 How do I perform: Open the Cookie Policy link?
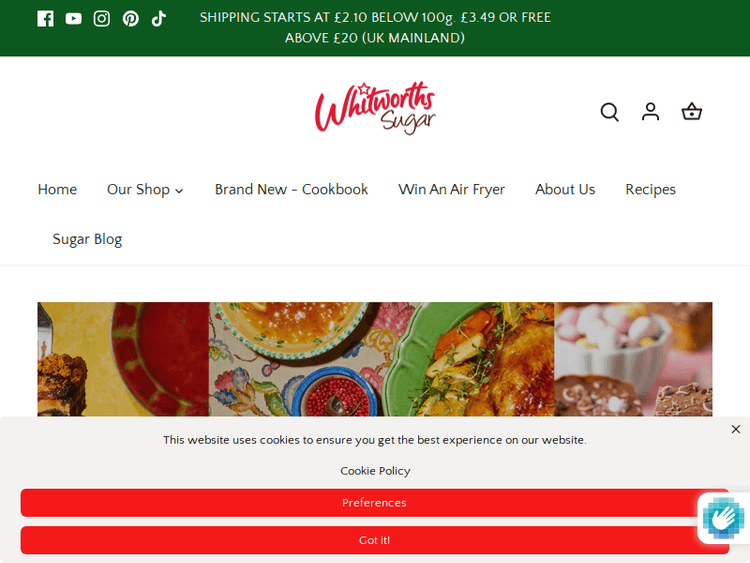click(x=375, y=471)
